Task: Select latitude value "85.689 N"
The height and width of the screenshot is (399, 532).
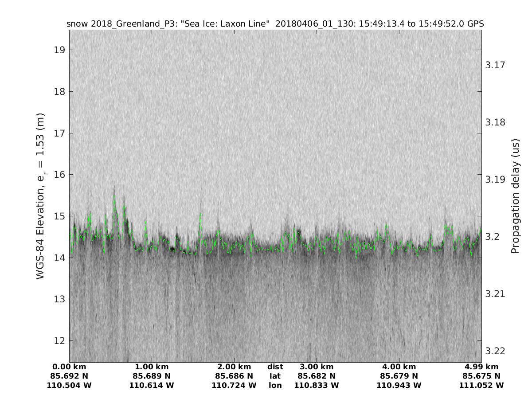Action: (x=152, y=376)
